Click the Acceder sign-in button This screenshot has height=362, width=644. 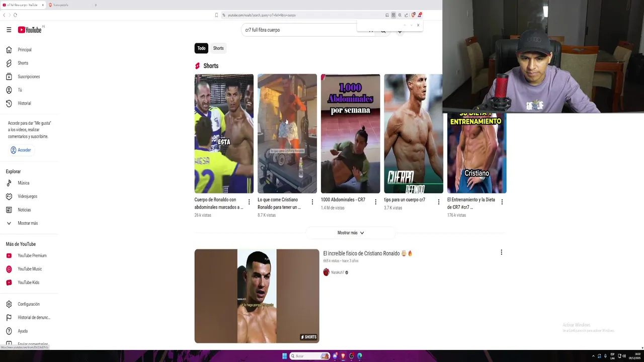click(x=21, y=150)
